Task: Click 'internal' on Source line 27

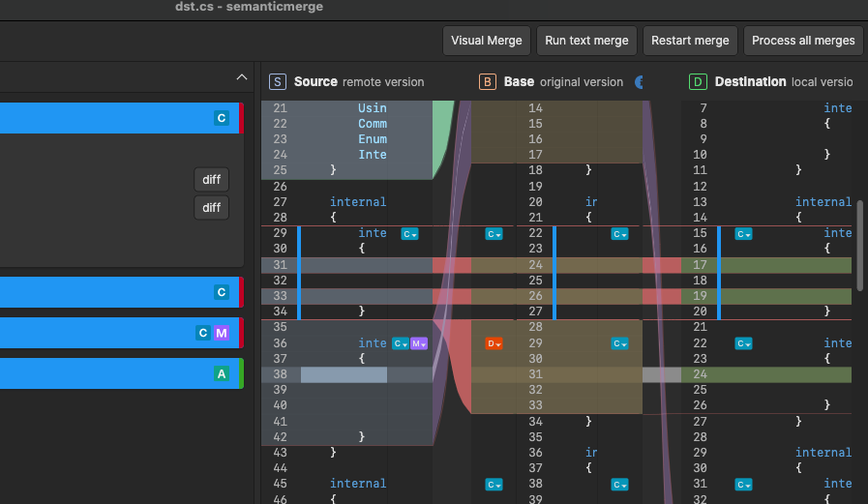Action: pos(358,202)
